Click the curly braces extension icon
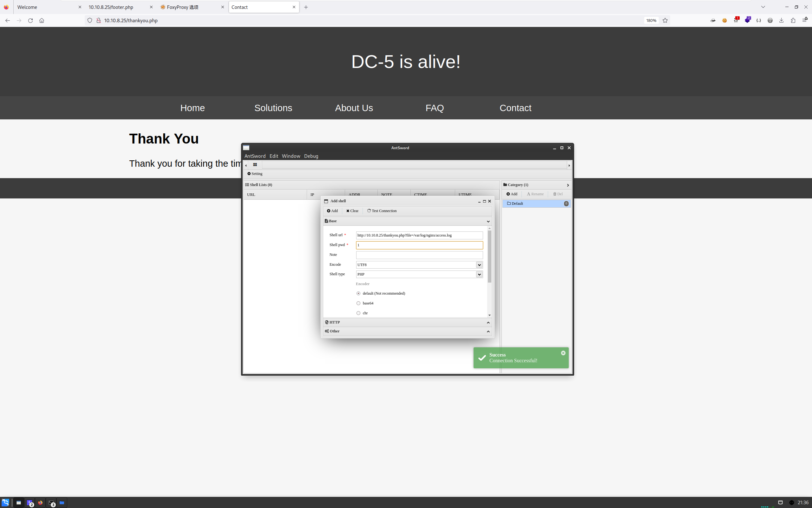The height and width of the screenshot is (508, 812). pyautogui.click(x=759, y=21)
